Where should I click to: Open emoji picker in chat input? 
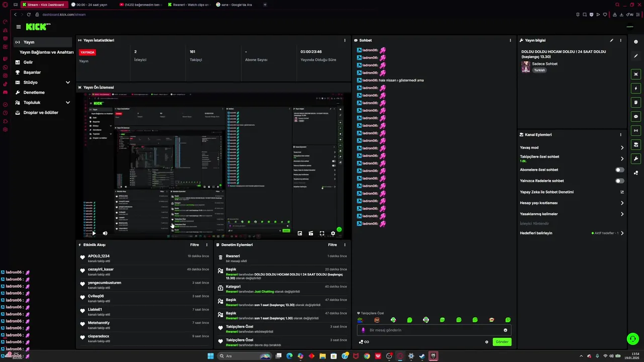506,330
